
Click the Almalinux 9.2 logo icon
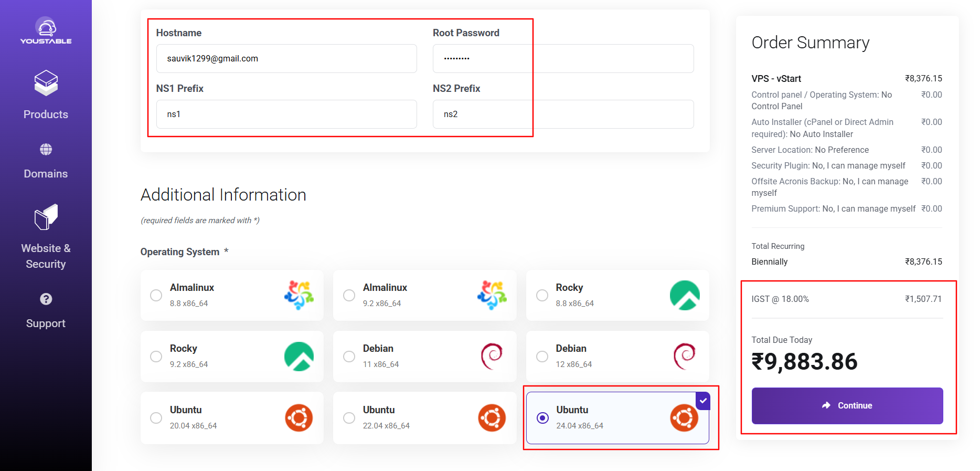point(492,295)
